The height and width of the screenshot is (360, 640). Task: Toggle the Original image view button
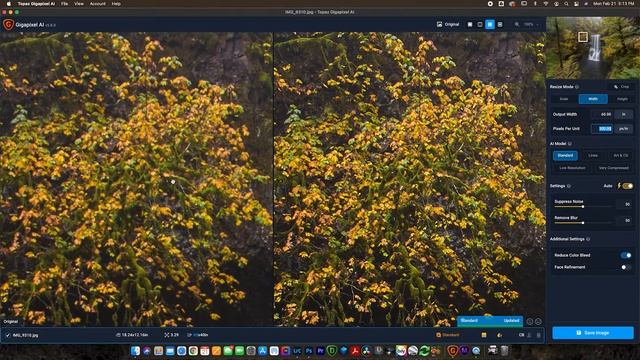click(x=448, y=24)
